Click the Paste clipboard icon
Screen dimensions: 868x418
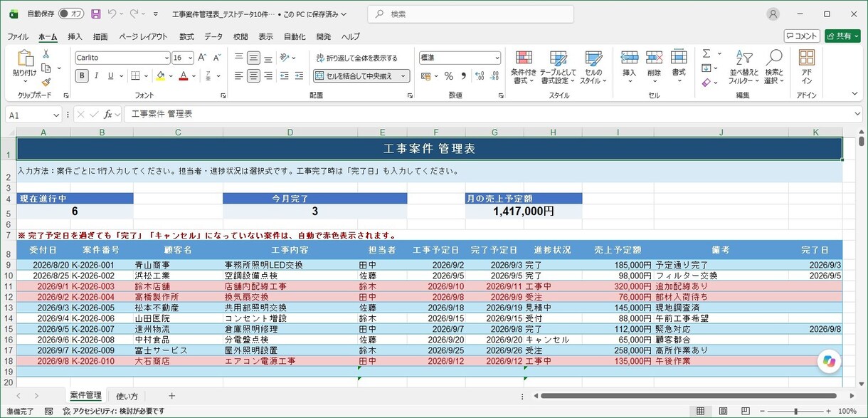click(x=25, y=58)
